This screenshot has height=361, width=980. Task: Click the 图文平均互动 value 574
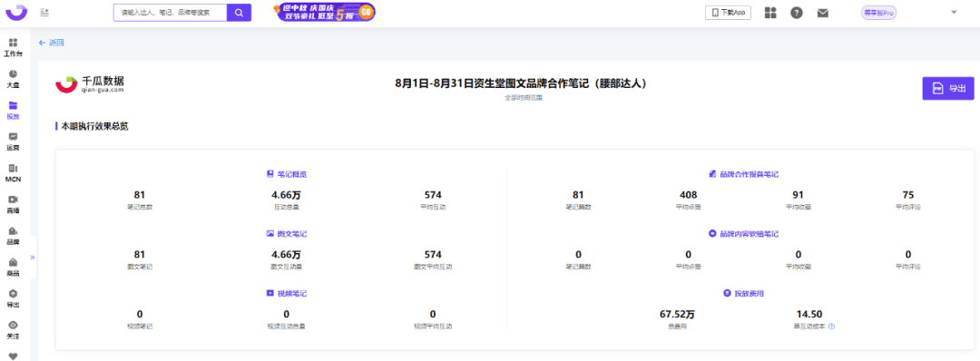(x=433, y=254)
